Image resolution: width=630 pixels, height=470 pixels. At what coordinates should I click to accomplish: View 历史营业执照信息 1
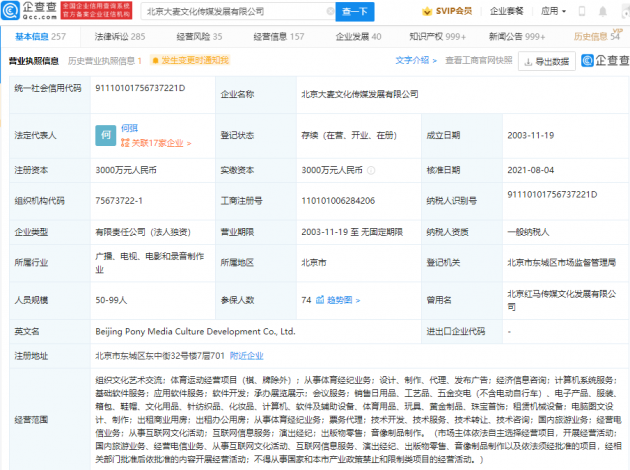pyautogui.click(x=105, y=61)
